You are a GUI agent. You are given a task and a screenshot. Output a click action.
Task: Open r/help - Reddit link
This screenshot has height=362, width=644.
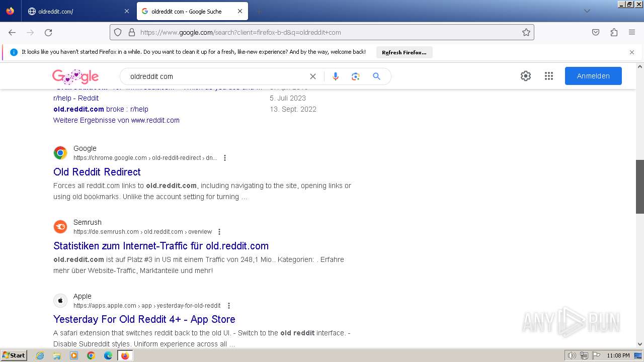(76, 98)
